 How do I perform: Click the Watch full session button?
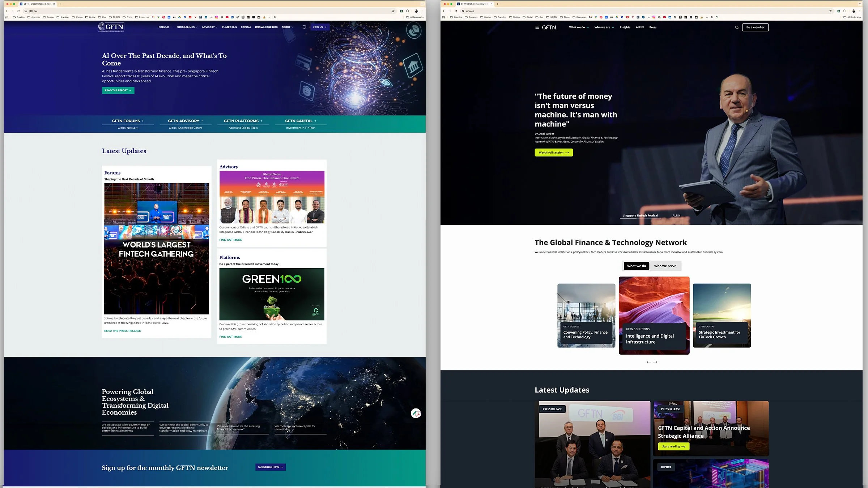tap(554, 153)
